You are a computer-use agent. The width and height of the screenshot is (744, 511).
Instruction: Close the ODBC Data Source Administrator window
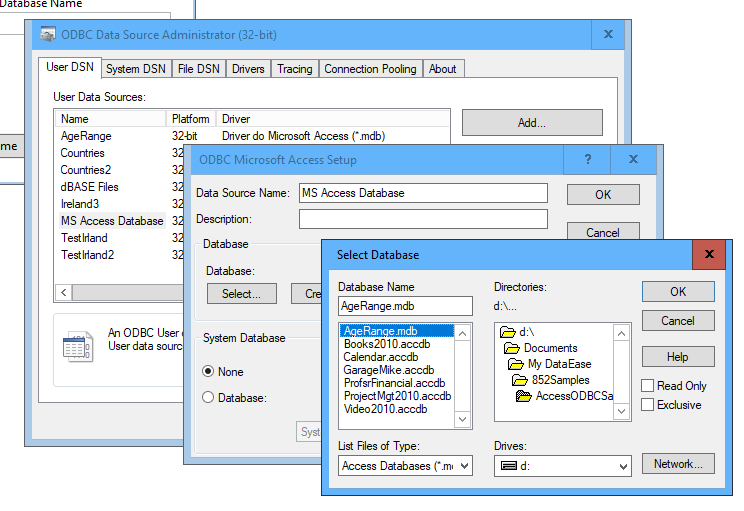click(x=608, y=34)
